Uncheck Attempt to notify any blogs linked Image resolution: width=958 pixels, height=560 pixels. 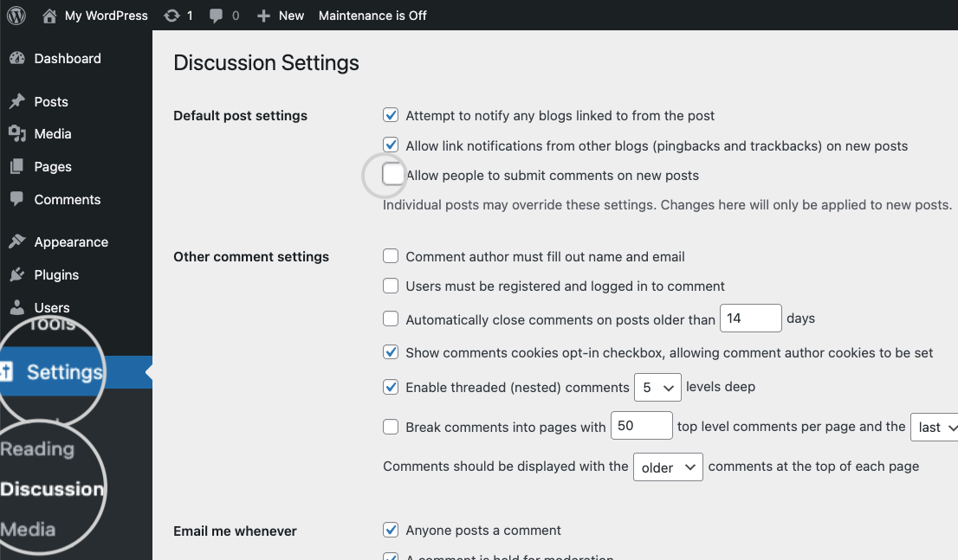point(391,115)
